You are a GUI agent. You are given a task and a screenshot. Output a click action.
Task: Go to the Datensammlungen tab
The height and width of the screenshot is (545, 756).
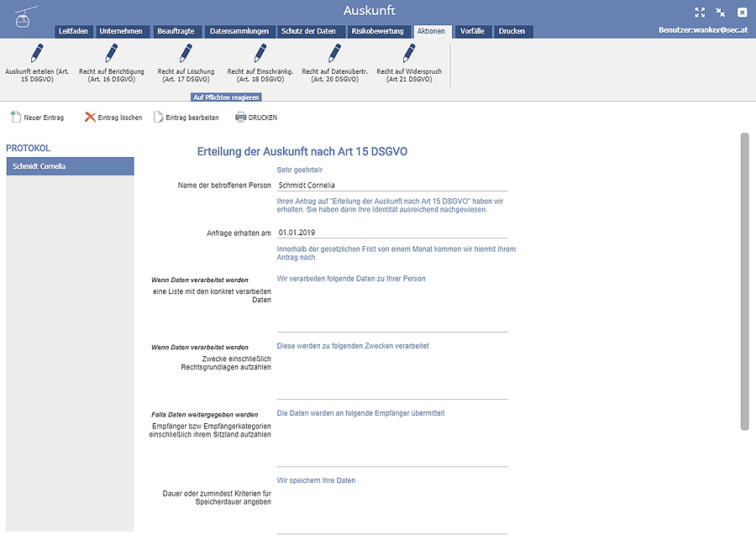239,32
